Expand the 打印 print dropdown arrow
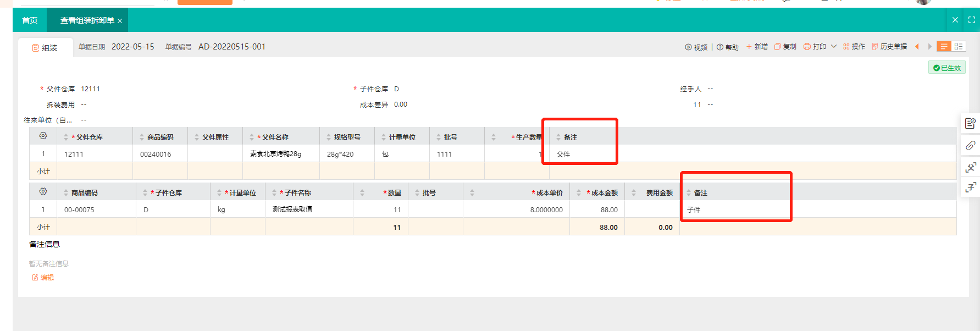The width and height of the screenshot is (980, 331). [x=834, y=47]
